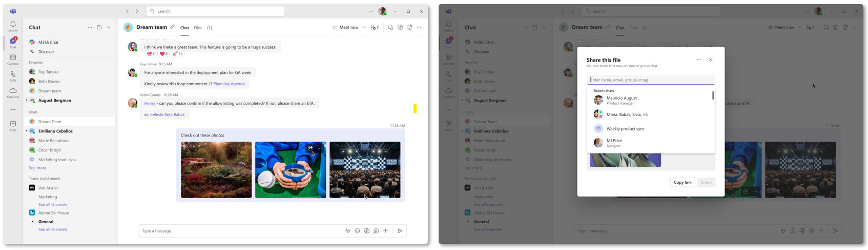Open OneDrive in the left window sidebar

13,92
